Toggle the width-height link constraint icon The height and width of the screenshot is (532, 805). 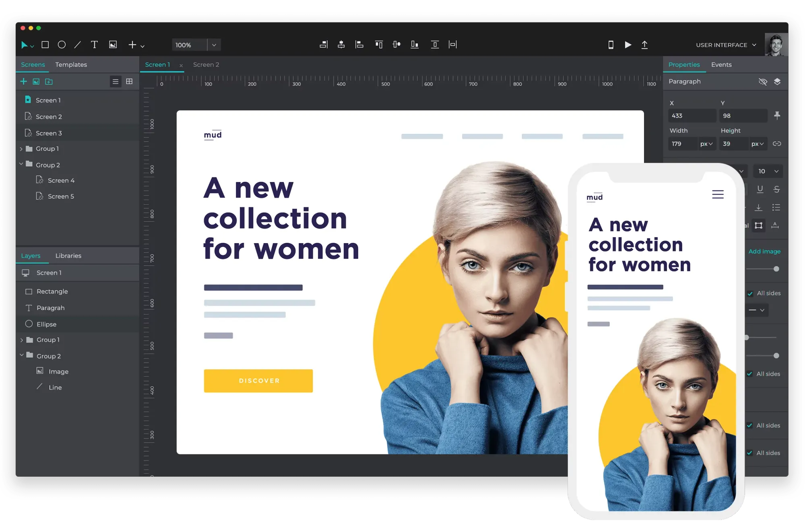pyautogui.click(x=777, y=144)
